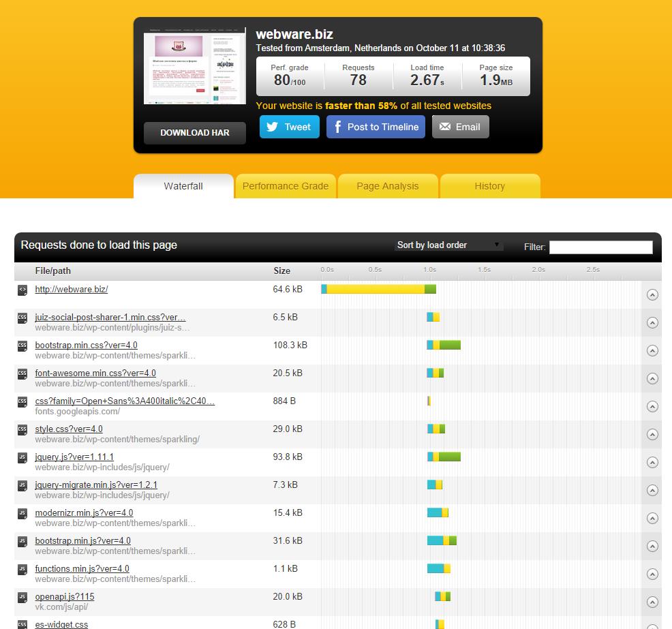Share via Post to Timeline button

click(x=376, y=127)
